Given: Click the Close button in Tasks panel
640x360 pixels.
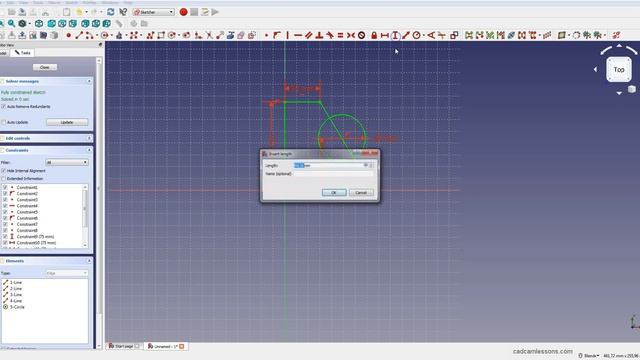Looking at the screenshot, I should (x=45, y=67).
